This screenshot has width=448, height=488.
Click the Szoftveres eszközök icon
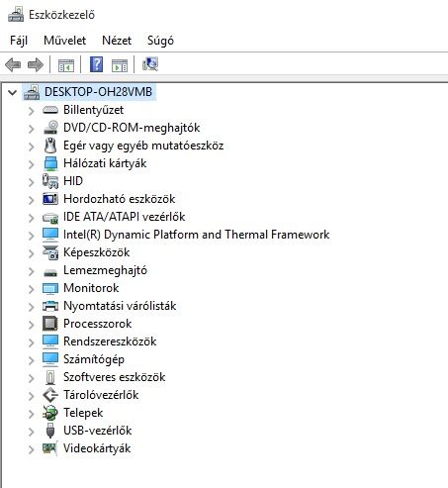pos(50,377)
